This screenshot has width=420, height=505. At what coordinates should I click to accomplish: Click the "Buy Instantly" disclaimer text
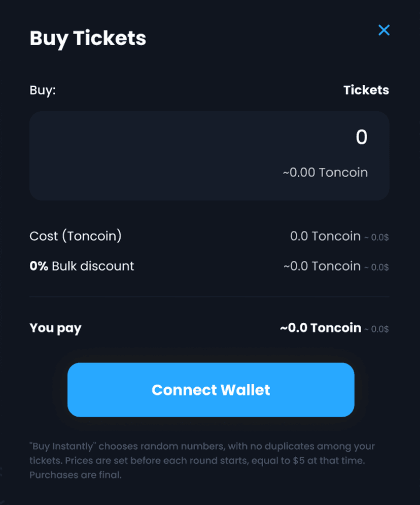click(x=202, y=447)
